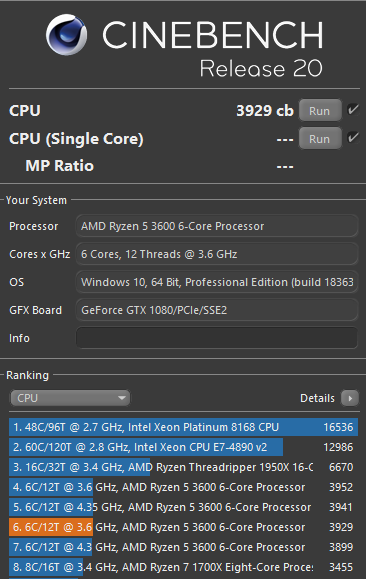366x580 pixels.
Task: Select ranking entry scoring 3952
Action: (x=184, y=487)
